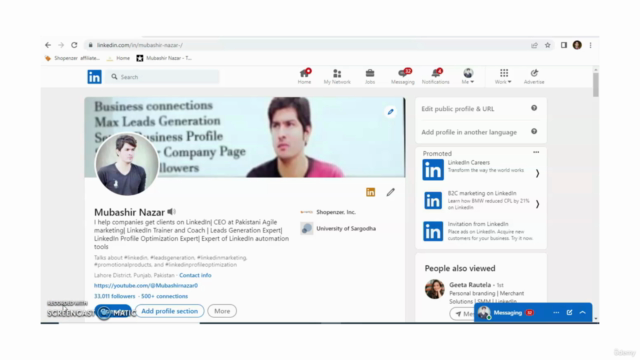Open the Chrome three-dot menu
This screenshot has width=640, height=360.
coord(590,45)
